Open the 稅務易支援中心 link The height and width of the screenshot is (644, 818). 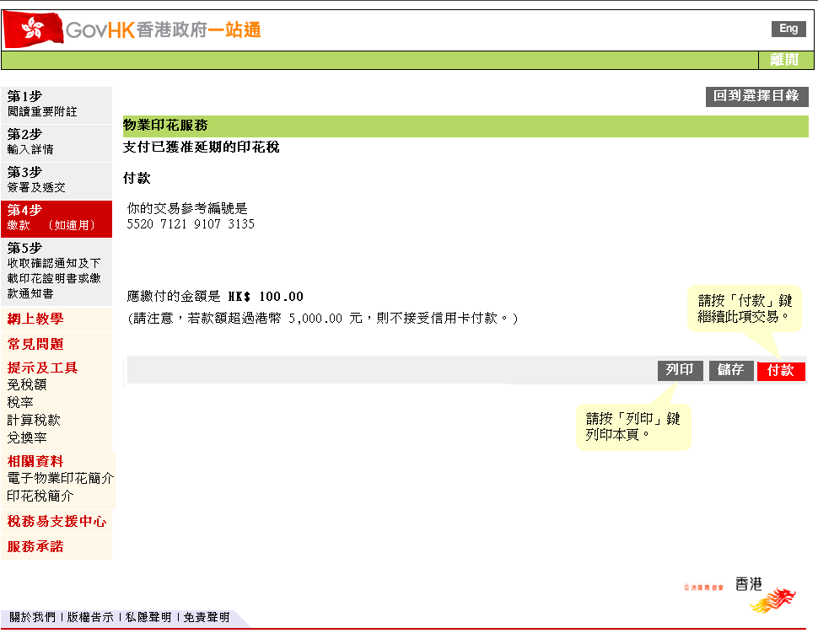tap(57, 522)
